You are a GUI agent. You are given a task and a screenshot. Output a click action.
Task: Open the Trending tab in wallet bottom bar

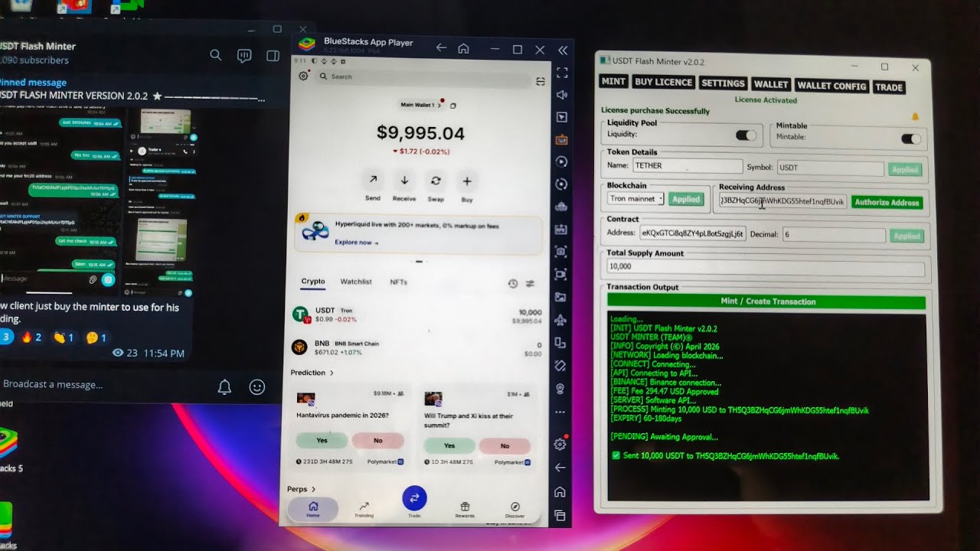tap(364, 510)
